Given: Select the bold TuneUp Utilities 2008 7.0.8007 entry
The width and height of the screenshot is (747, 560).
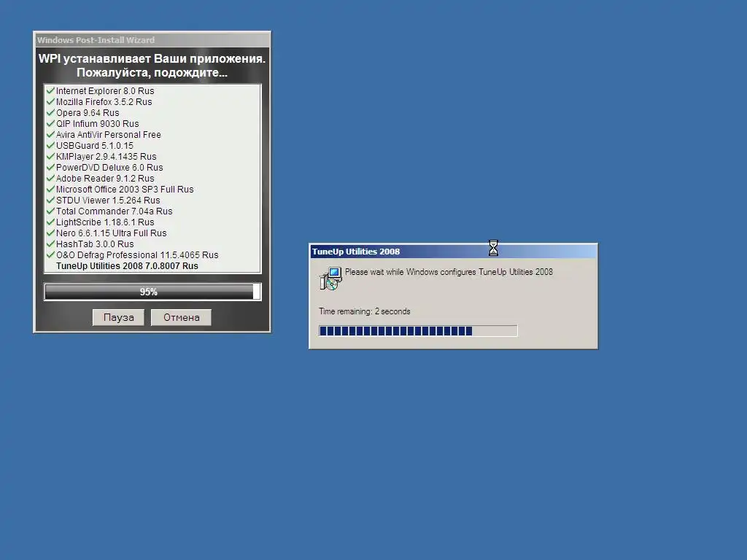Looking at the screenshot, I should click(x=127, y=266).
